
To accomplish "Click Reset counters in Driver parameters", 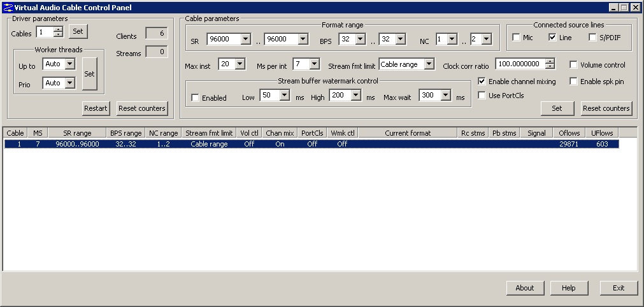I will tap(142, 108).
